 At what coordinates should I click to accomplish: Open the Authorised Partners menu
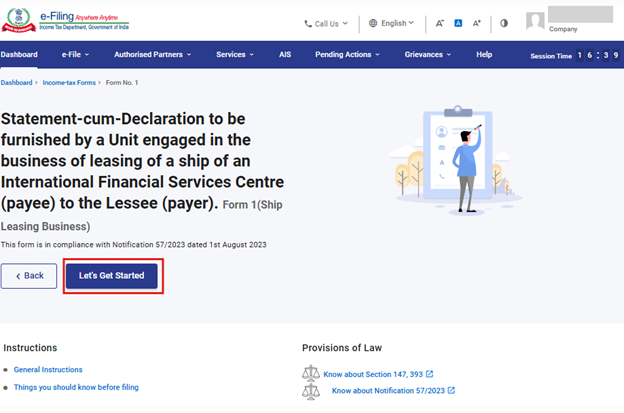point(154,54)
